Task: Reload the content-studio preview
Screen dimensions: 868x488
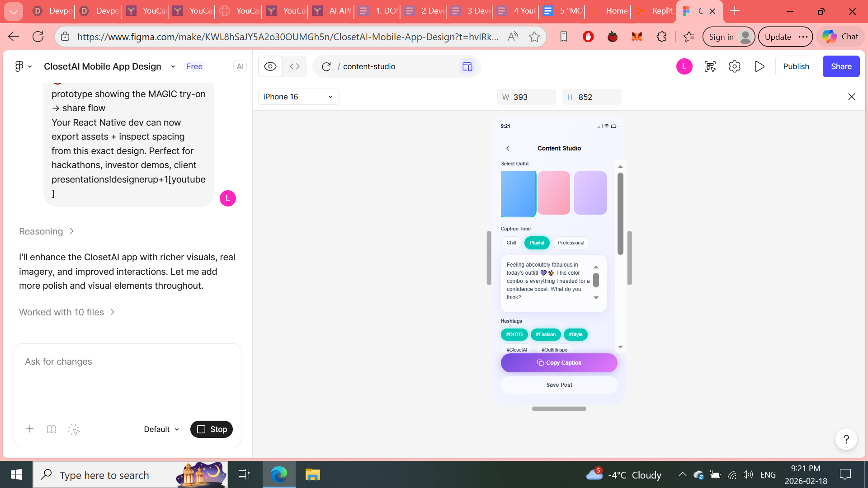Action: tap(326, 67)
